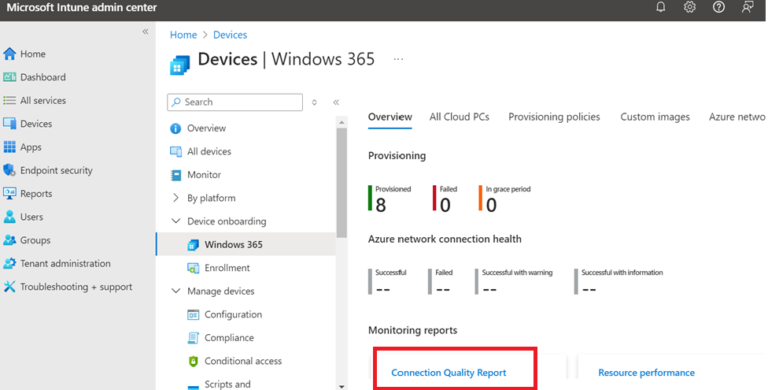This screenshot has width=768, height=390.
Task: Expand the By platform section
Action: pyautogui.click(x=175, y=198)
